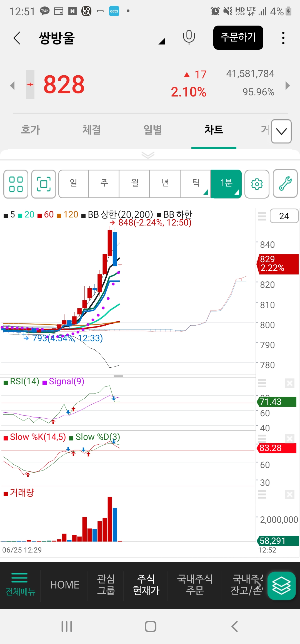The height and width of the screenshot is (644, 300).
Task: Select the 차트 tab
Action: tap(214, 130)
